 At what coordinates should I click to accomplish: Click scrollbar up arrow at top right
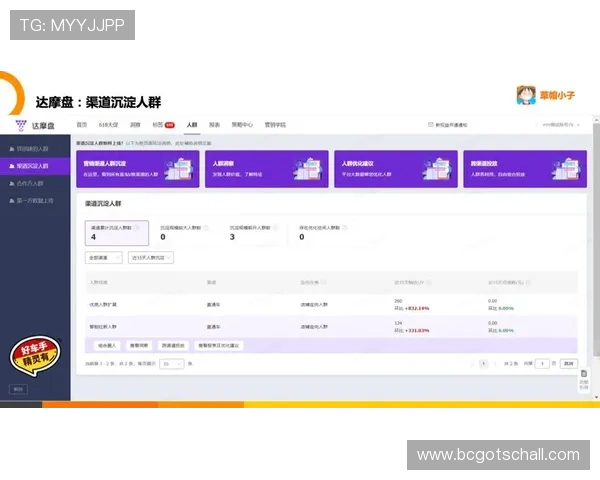pyautogui.click(x=597, y=120)
